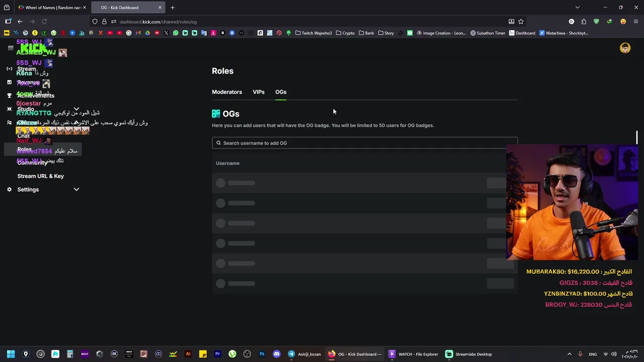Click the ENG language indicator
644x362 pixels.
[x=593, y=354]
